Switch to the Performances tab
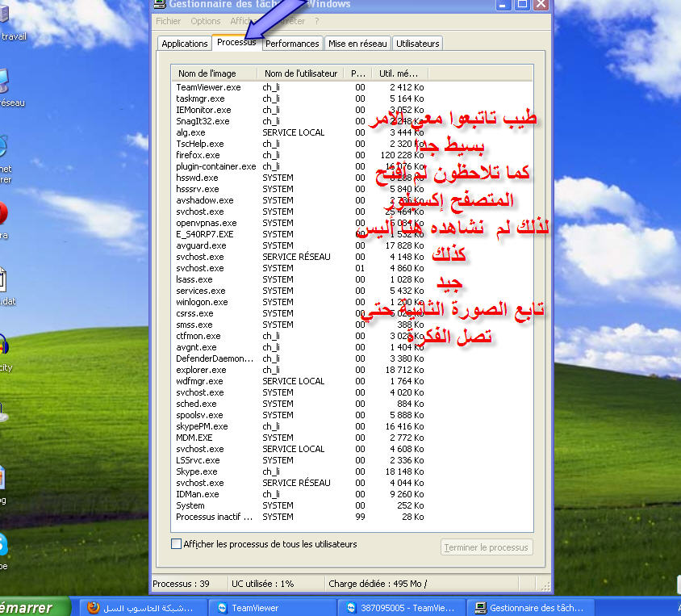The image size is (681, 616). click(292, 44)
